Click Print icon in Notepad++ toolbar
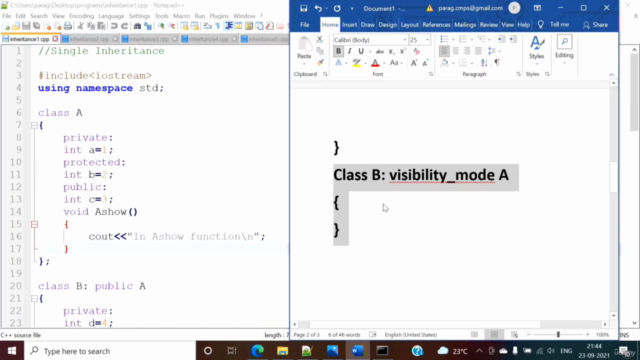640x360 pixels. [68, 27]
